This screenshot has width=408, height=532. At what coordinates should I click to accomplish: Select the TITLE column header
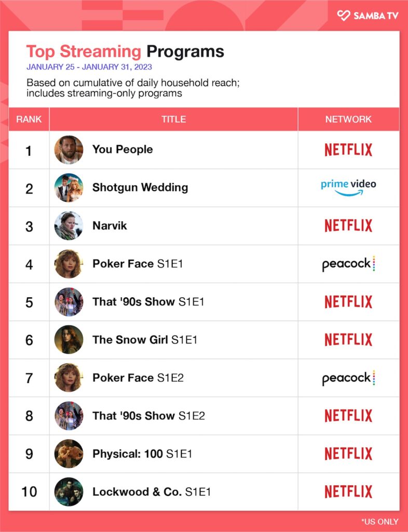173,119
